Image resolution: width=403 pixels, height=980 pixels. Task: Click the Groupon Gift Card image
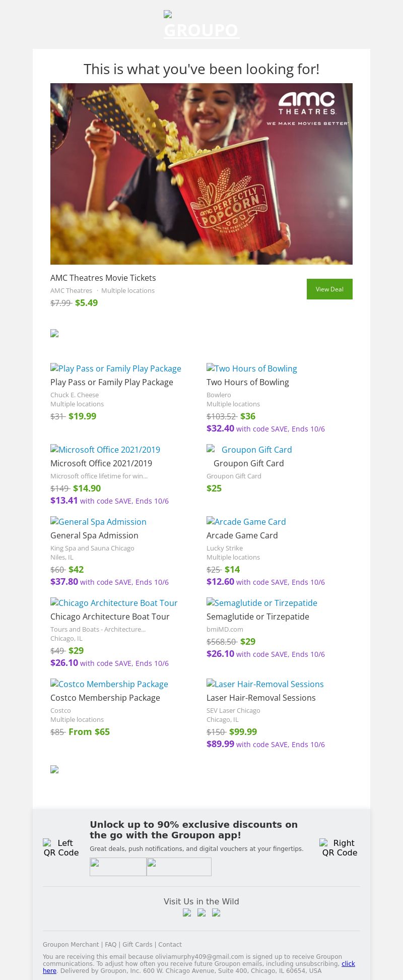click(249, 450)
